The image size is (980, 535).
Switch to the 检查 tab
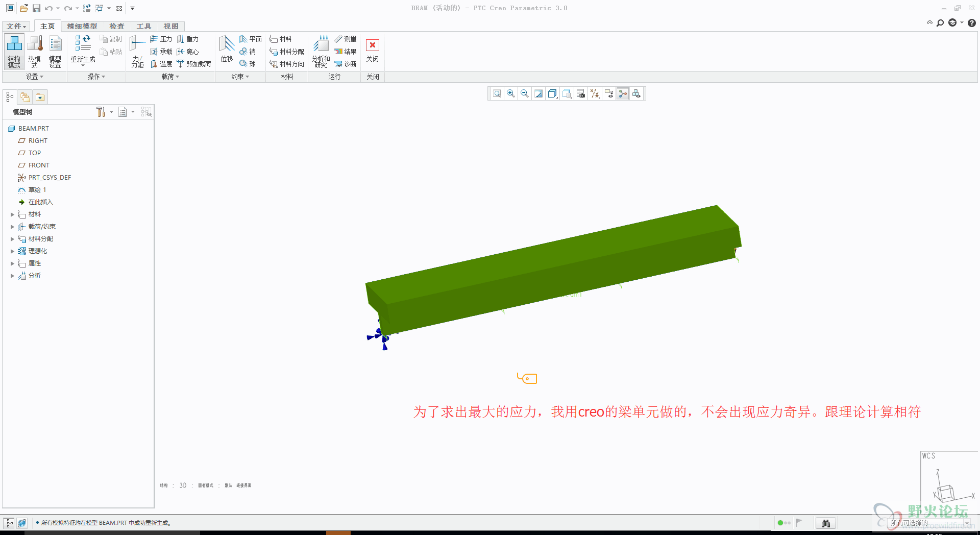click(x=117, y=26)
